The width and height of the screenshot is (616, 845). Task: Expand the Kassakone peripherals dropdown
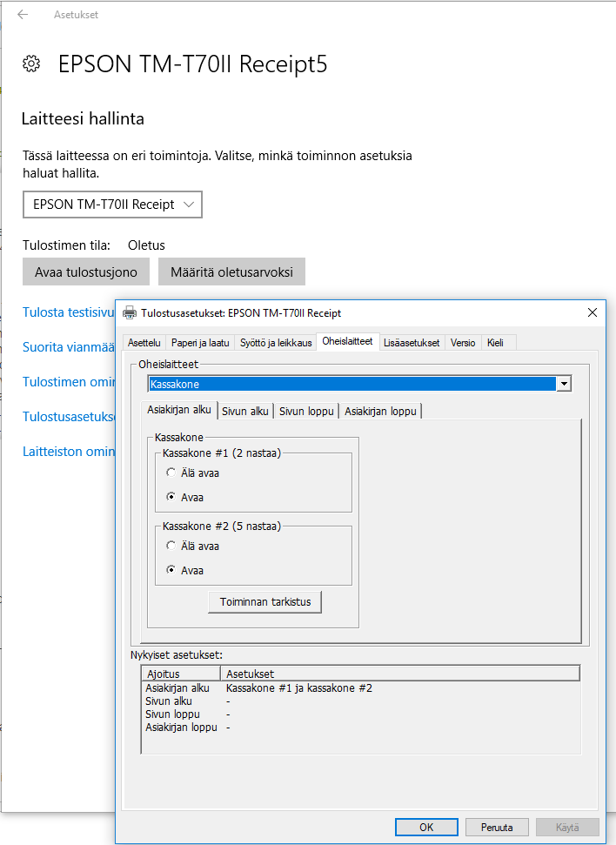pyautogui.click(x=564, y=384)
